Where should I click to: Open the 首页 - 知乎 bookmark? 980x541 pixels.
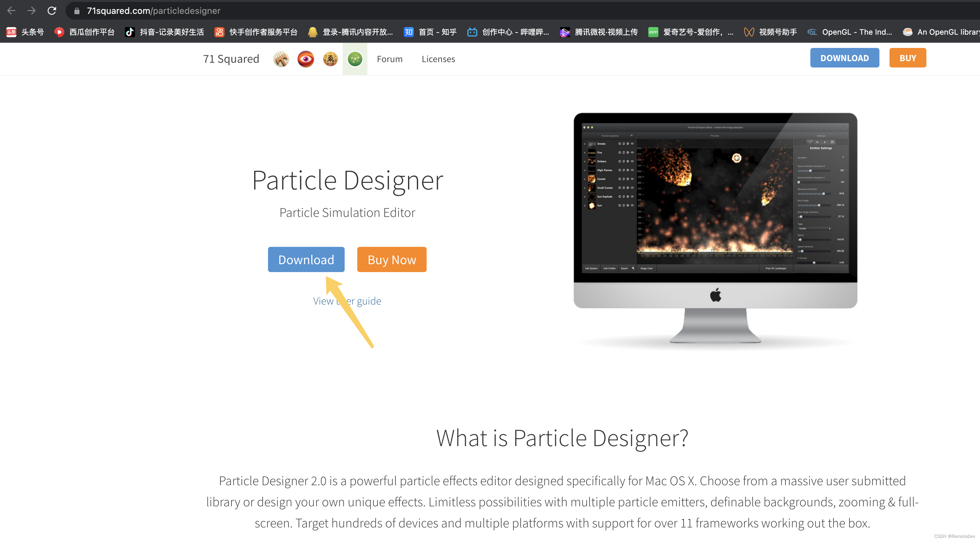coord(430,32)
